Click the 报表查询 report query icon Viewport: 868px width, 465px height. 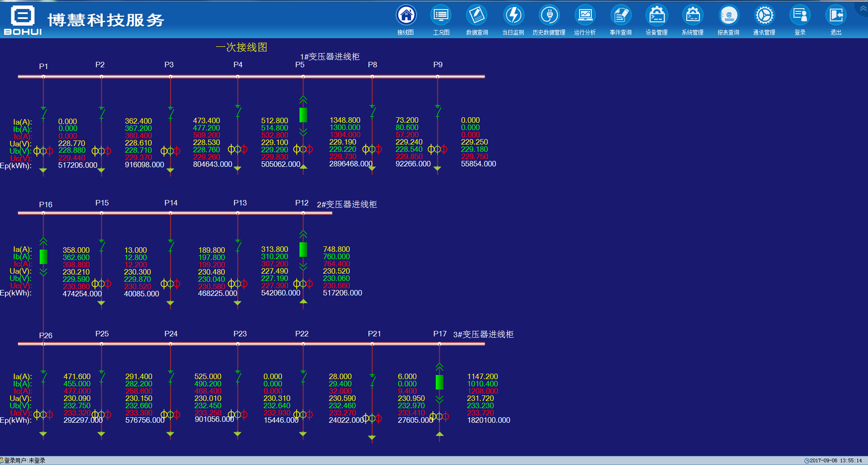(728, 15)
